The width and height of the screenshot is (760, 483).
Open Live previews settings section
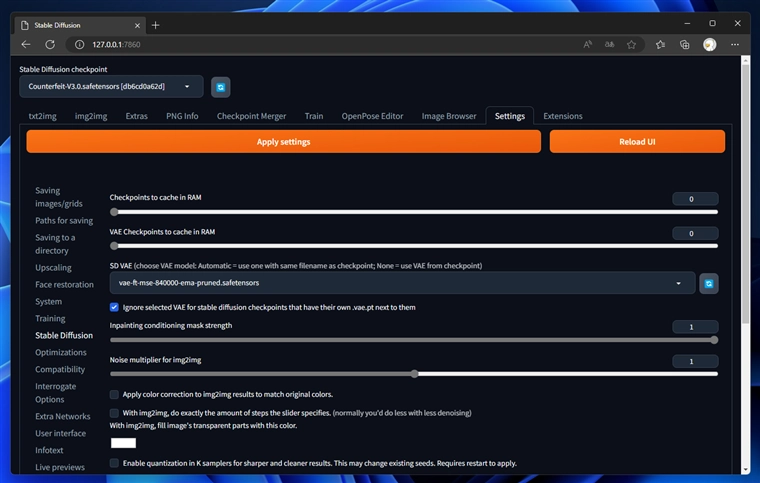60,467
